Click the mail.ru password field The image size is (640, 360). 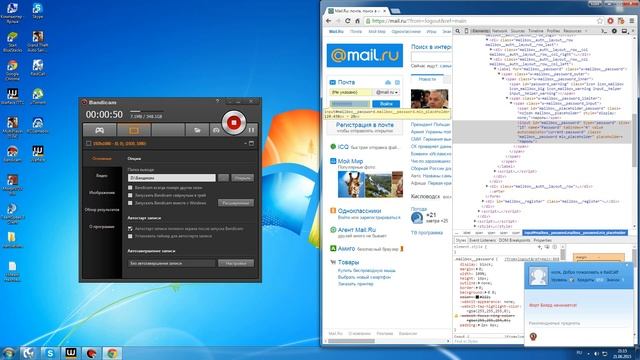[x=349, y=104]
